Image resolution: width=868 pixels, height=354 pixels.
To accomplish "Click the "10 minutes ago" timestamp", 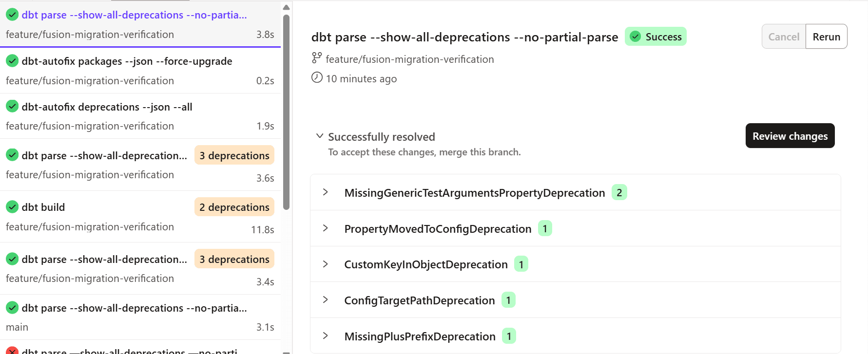I will 361,79.
